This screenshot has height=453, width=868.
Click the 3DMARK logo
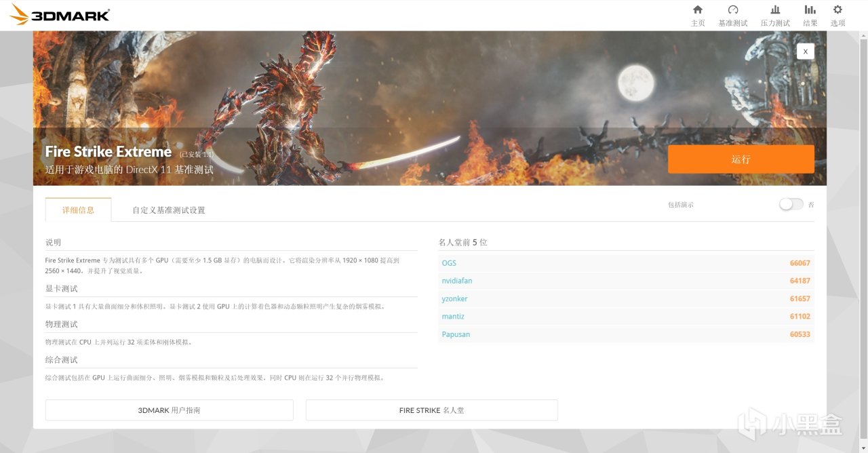(x=60, y=15)
